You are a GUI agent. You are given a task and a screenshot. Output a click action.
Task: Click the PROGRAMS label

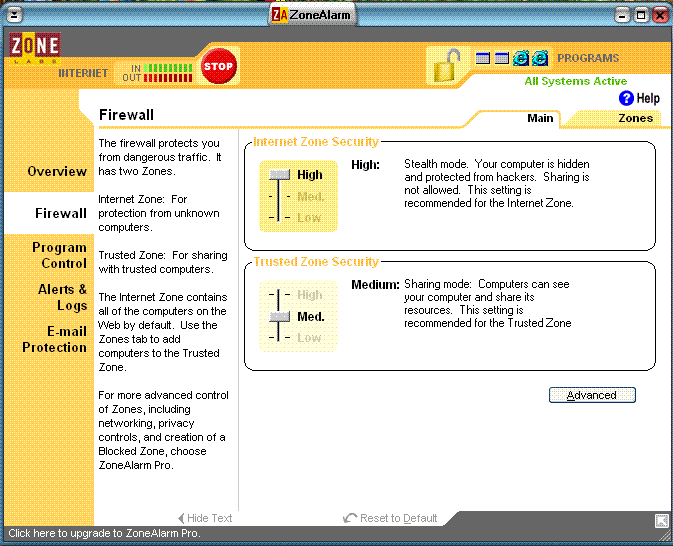click(588, 58)
